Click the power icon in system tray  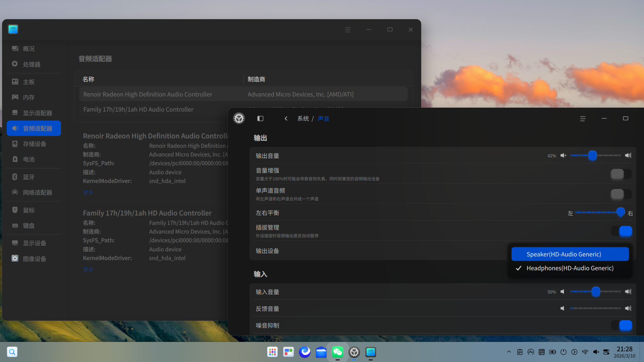[563, 352]
